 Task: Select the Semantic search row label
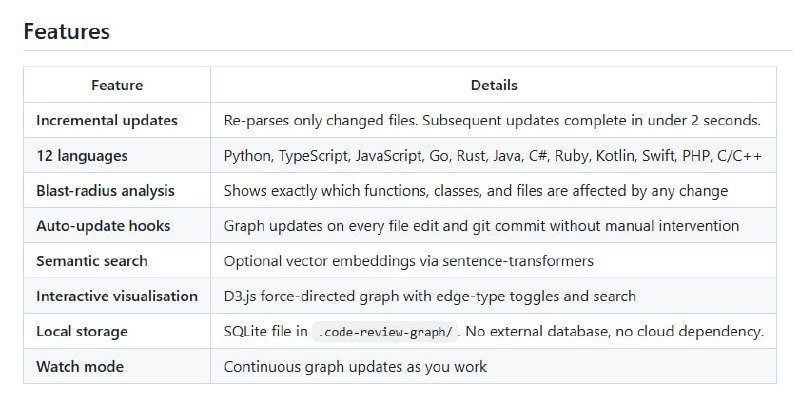point(92,261)
